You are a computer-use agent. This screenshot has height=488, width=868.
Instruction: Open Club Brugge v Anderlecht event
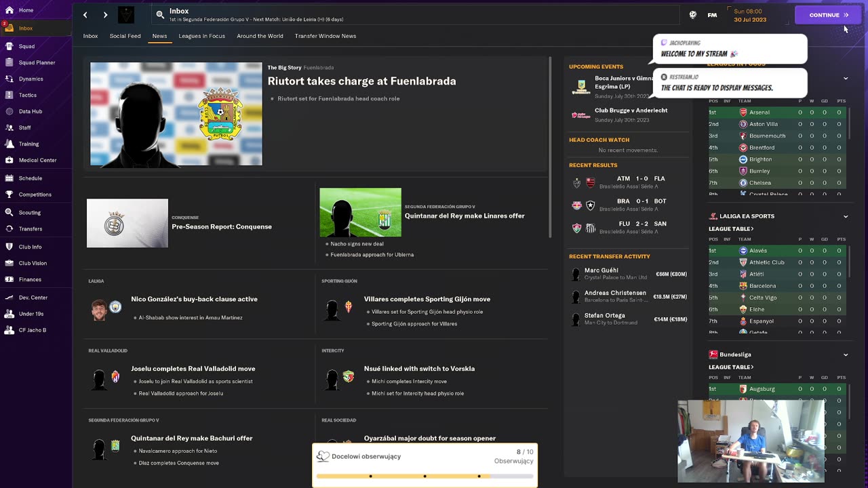(629, 115)
